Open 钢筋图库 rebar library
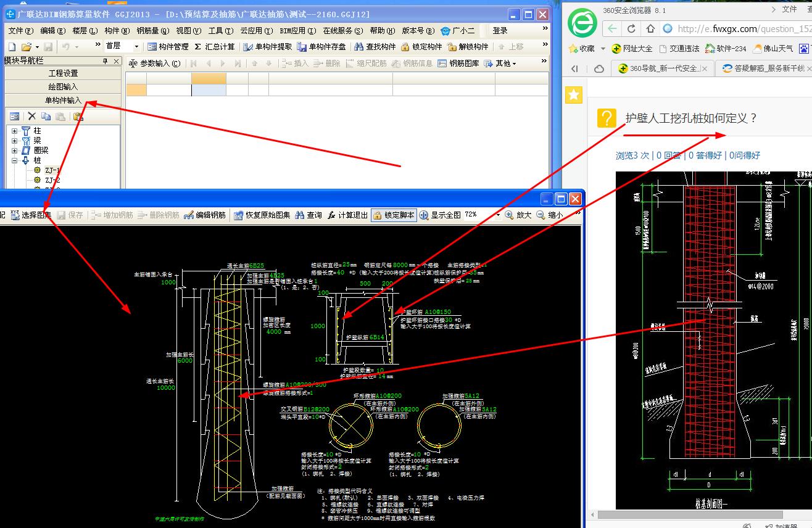812x528 pixels. click(458, 63)
